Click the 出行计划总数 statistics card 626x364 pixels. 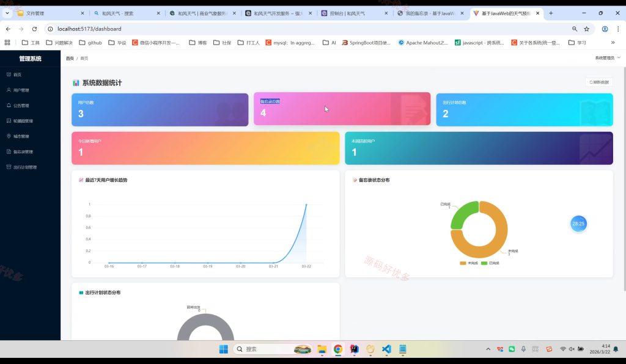coord(524,110)
